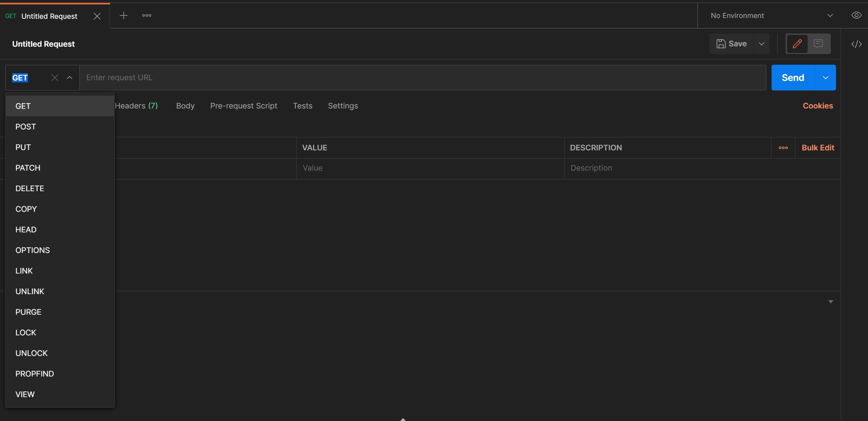Viewport: 868px width, 421px height.
Task: Open the code snippet panel icon
Action: tap(856, 44)
